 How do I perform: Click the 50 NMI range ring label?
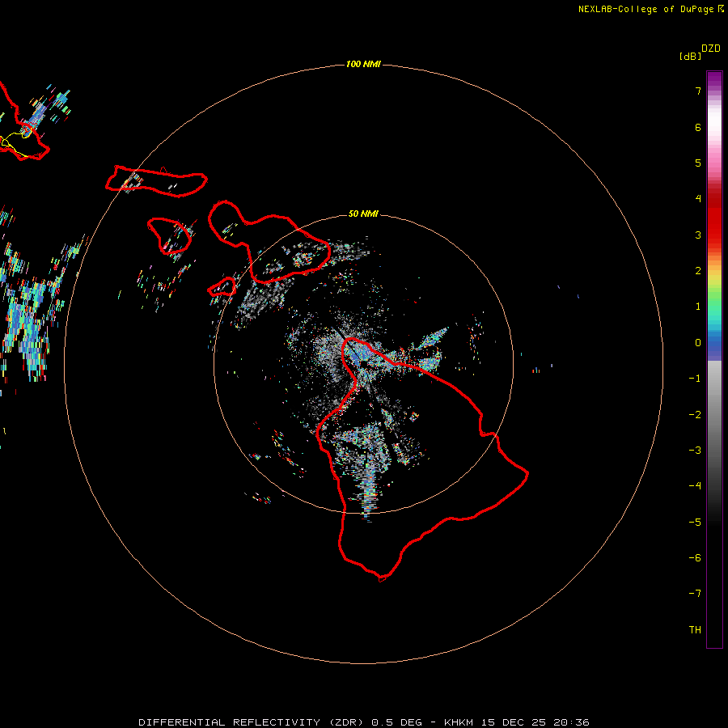coord(363,214)
